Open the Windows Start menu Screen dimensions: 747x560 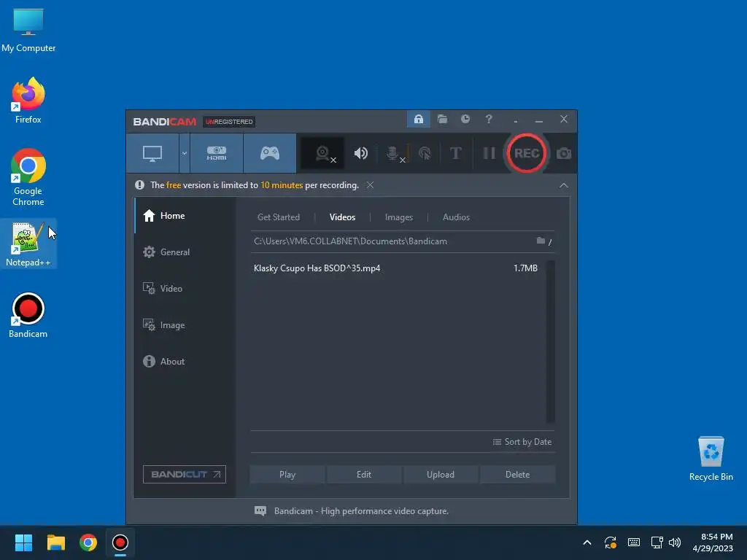pos(23,542)
